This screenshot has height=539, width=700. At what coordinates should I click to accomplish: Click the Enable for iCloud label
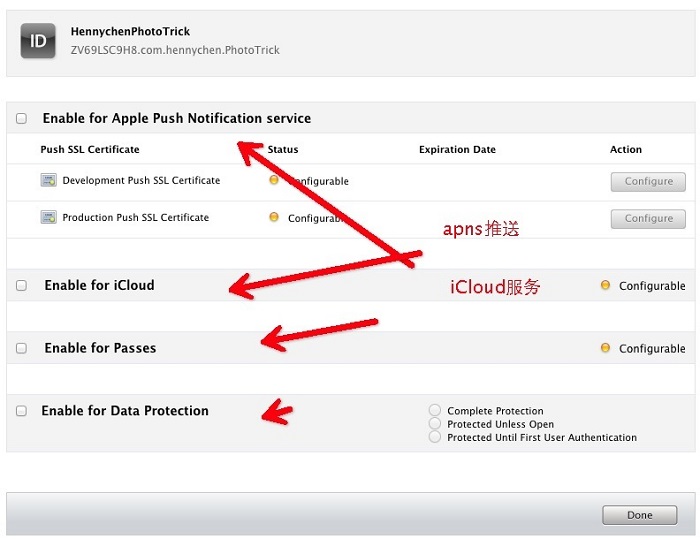point(100,285)
